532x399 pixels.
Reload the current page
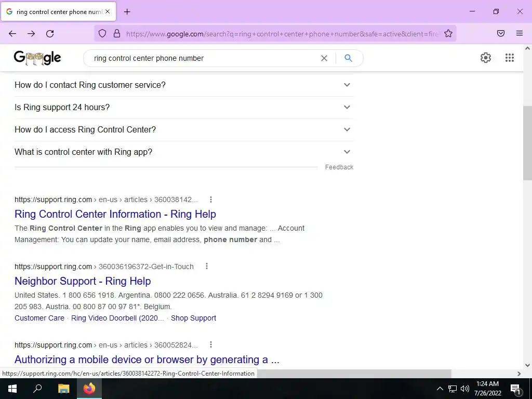click(50, 34)
